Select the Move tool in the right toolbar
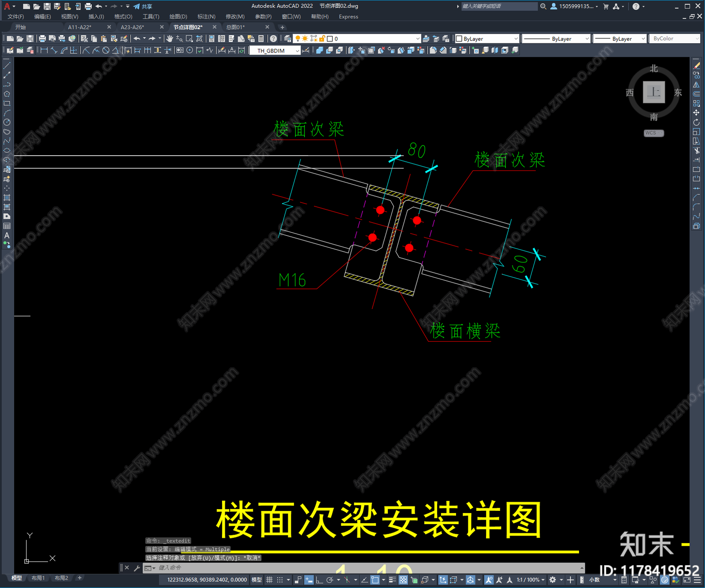The height and width of the screenshot is (588, 705). 697,113
